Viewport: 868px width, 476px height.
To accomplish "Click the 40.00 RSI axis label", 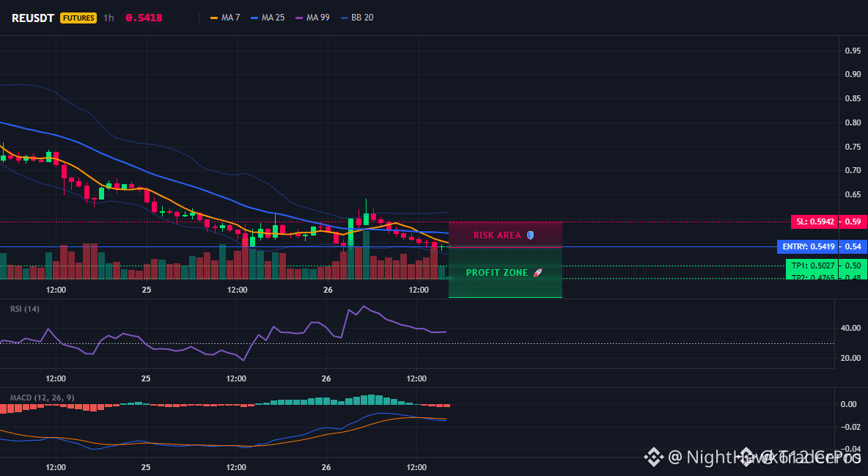I will [x=851, y=328].
